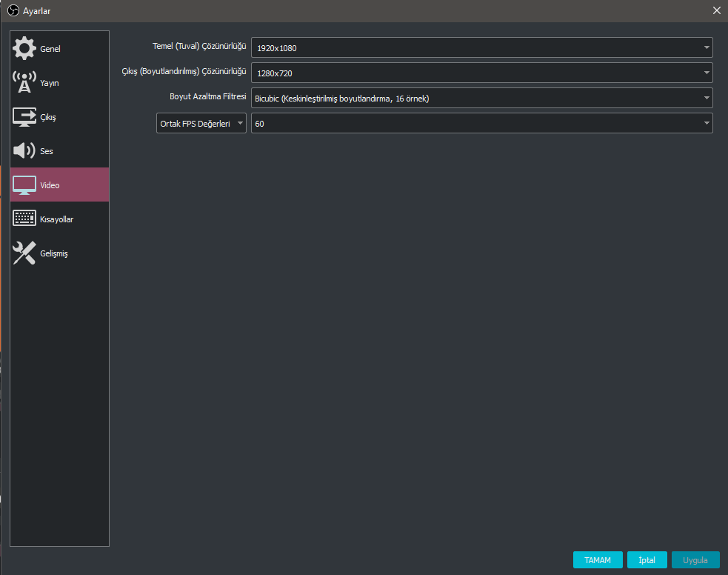The width and height of the screenshot is (728, 575).
Task: Open the Boyut Azaltma Filtresi dropdown arrow
Action: 707,98
